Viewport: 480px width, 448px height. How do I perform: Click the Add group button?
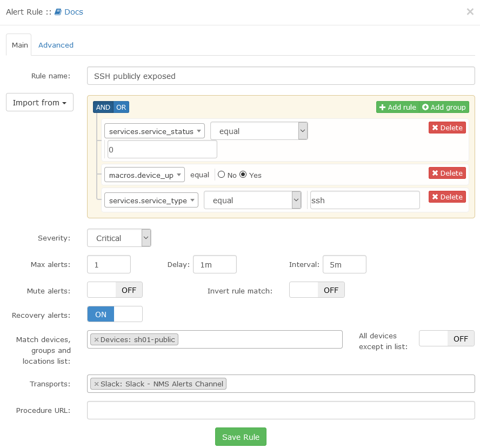tap(444, 107)
